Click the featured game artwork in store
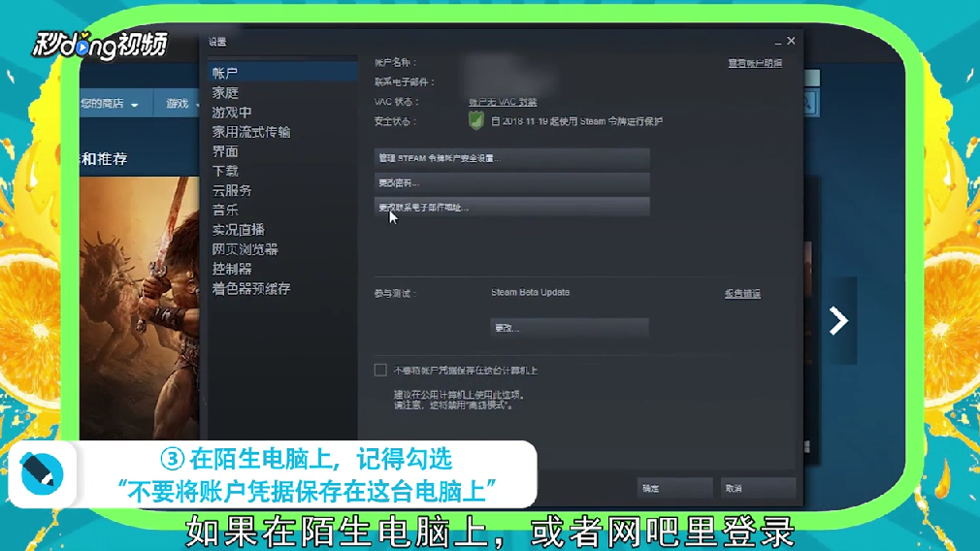The height and width of the screenshot is (551, 980). click(140, 308)
